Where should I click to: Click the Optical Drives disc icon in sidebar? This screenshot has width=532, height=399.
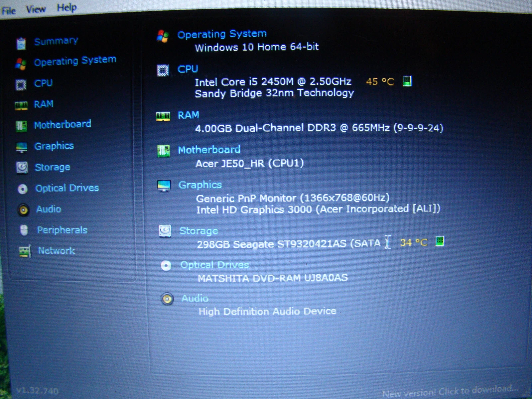pyautogui.click(x=23, y=189)
